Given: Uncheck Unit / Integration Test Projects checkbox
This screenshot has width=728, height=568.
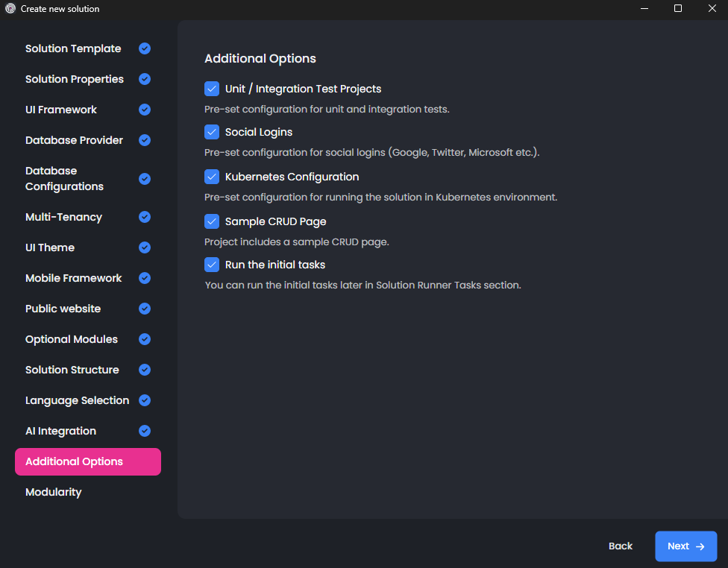Looking at the screenshot, I should [x=212, y=89].
